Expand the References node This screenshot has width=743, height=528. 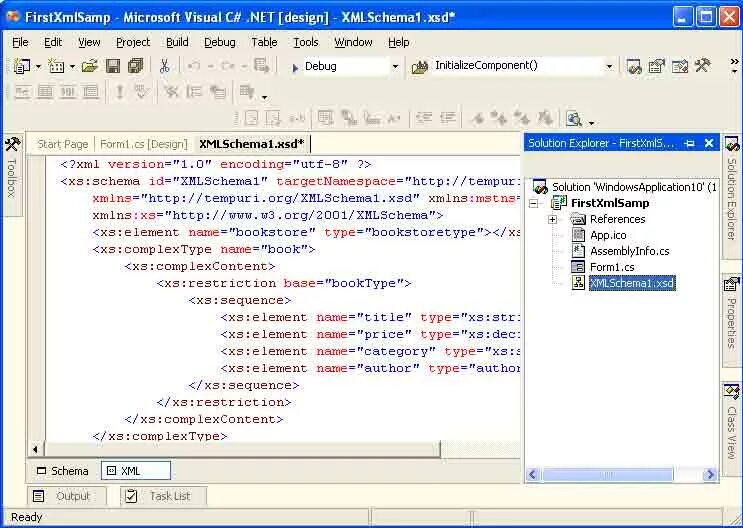pos(552,219)
